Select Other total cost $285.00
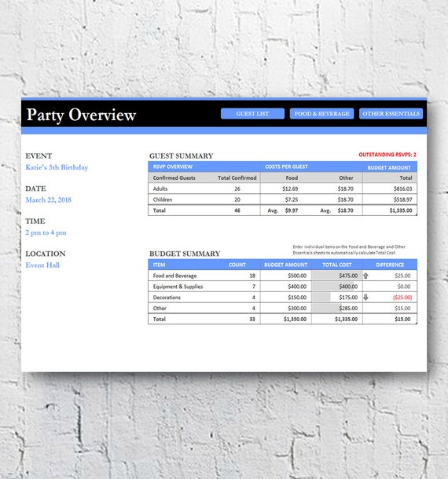 [x=348, y=309]
